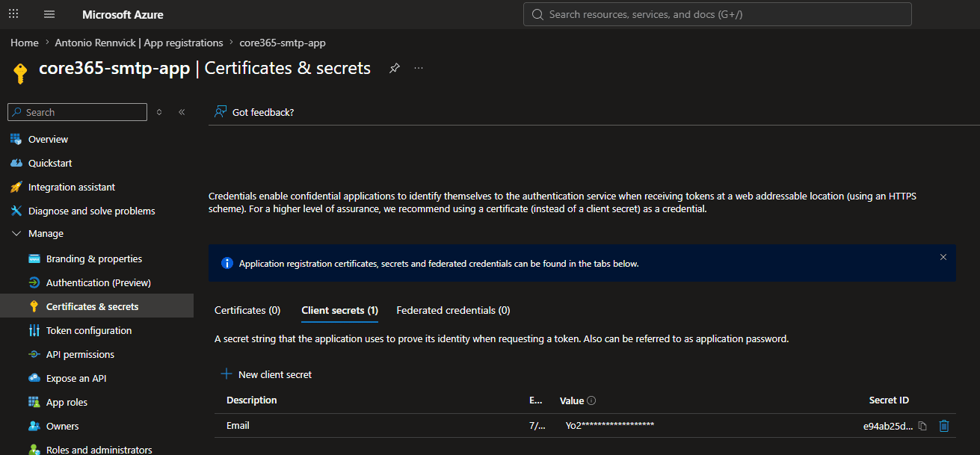Open the Azure apps grid launcher

13,14
